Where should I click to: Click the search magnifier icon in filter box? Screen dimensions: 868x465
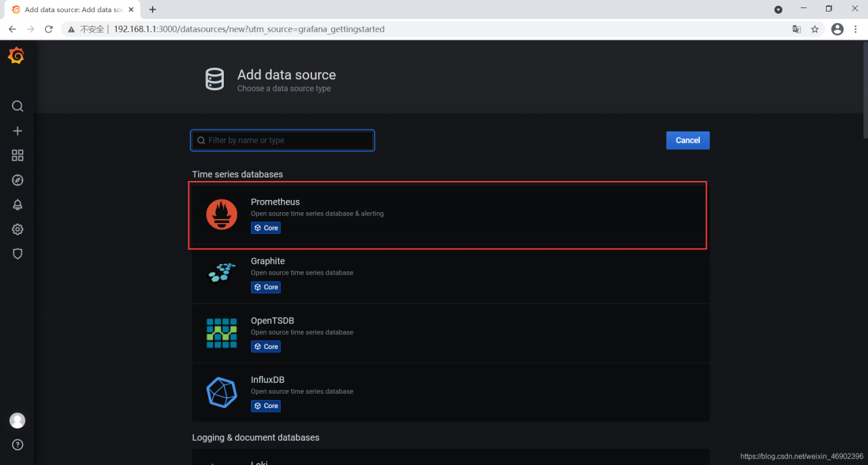click(201, 140)
